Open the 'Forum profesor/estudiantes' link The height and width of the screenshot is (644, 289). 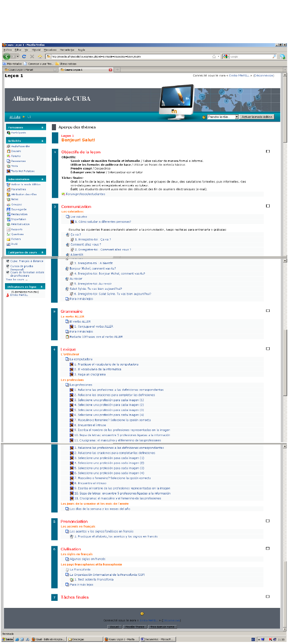pyautogui.click(x=82, y=194)
